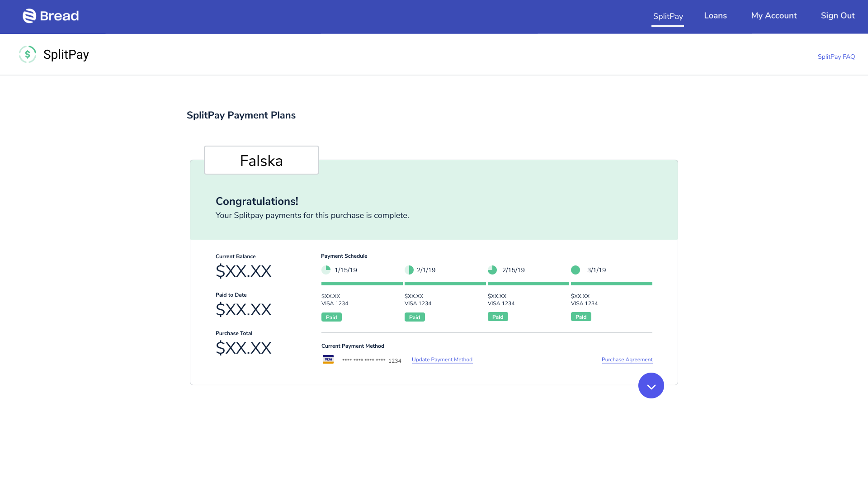Click the Visa card icon
868x478 pixels.
point(328,360)
